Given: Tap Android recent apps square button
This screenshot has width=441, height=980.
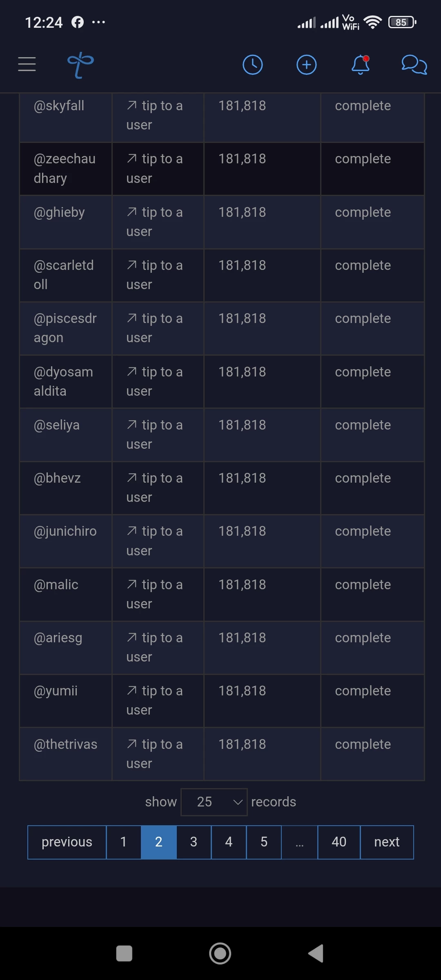Looking at the screenshot, I should pos(124,953).
